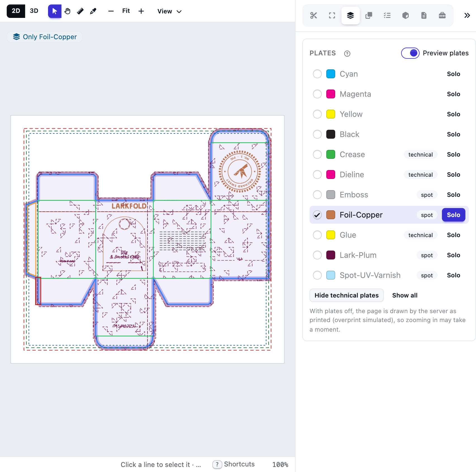476x472 pixels.
Task: Switch to 3D view tab
Action: pyautogui.click(x=34, y=11)
